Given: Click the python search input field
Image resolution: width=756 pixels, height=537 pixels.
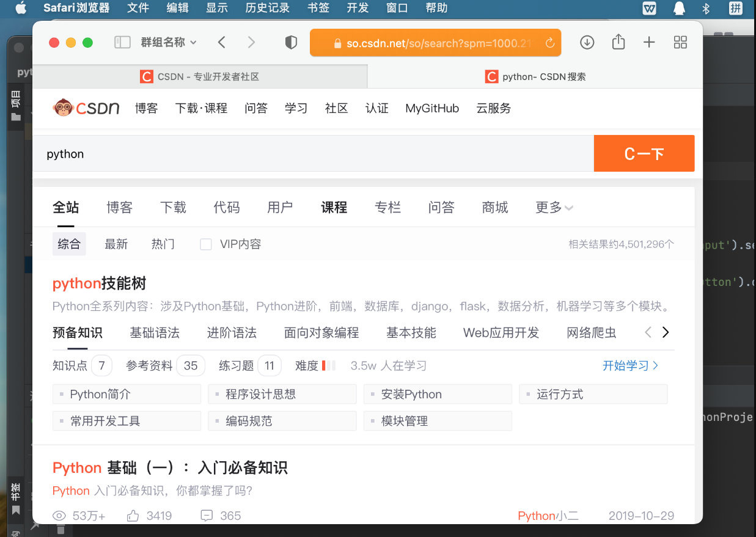Looking at the screenshot, I should [x=313, y=153].
